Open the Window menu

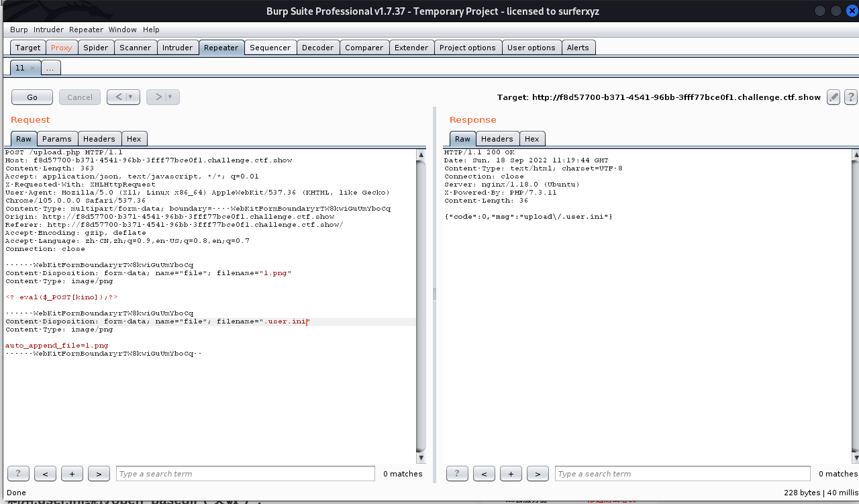tap(122, 30)
